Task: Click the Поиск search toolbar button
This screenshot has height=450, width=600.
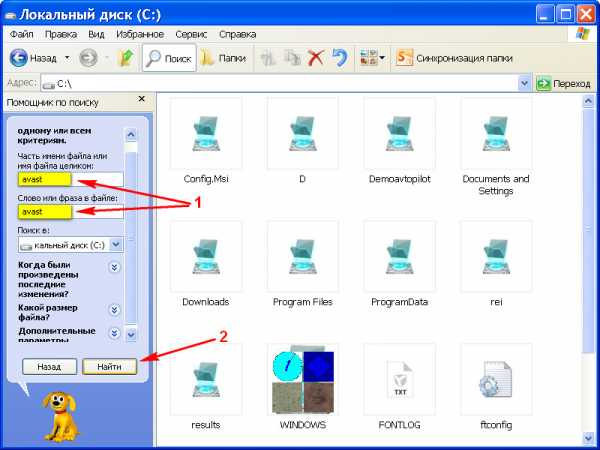Action: click(x=168, y=58)
